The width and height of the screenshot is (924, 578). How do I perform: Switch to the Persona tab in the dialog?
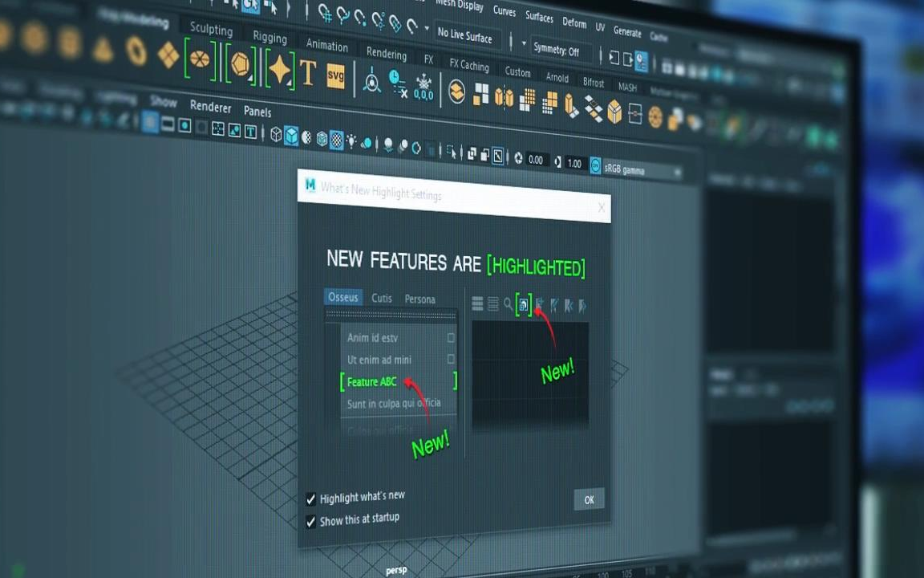(x=419, y=299)
